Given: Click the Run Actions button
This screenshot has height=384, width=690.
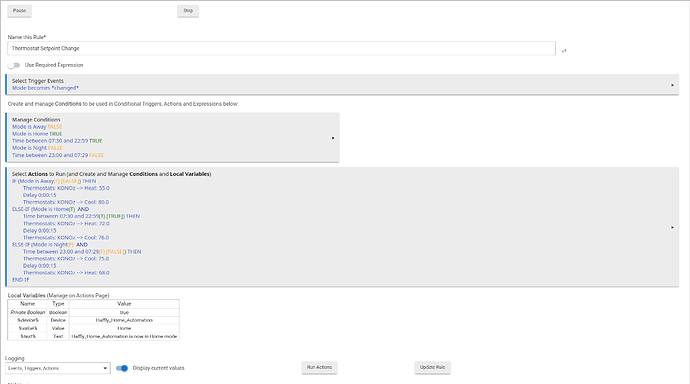Looking at the screenshot, I should [319, 367].
